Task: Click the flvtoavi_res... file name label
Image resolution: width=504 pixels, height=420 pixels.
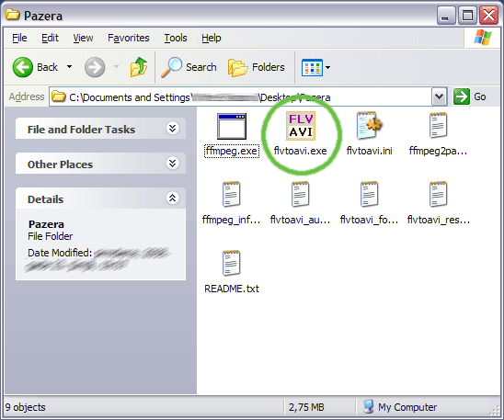Action: pyautogui.click(x=438, y=220)
